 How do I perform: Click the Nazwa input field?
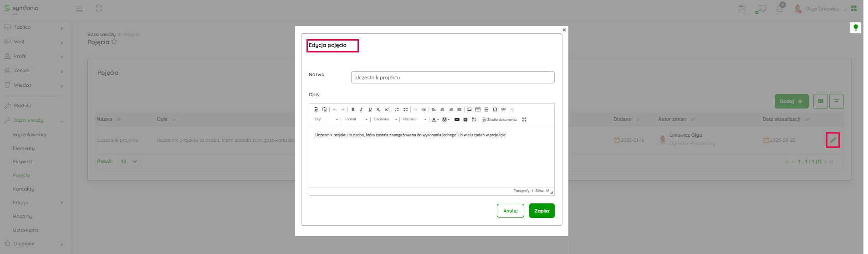pos(452,78)
